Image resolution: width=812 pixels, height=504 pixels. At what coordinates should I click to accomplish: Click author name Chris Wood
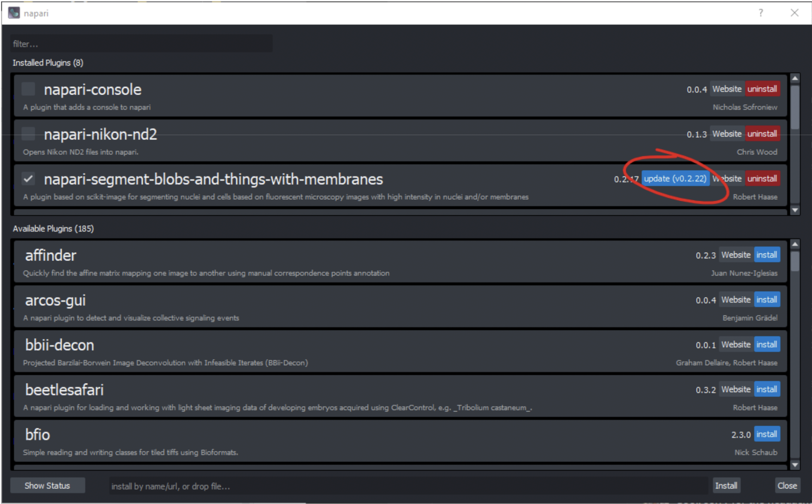pyautogui.click(x=757, y=152)
